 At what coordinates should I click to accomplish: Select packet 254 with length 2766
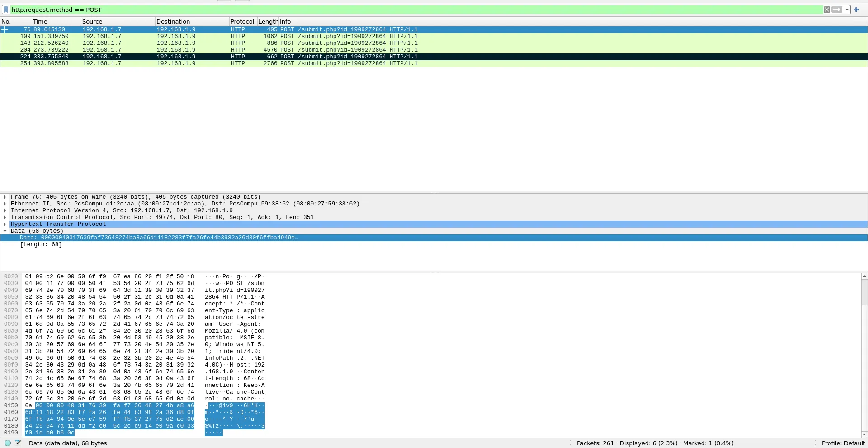point(434,63)
